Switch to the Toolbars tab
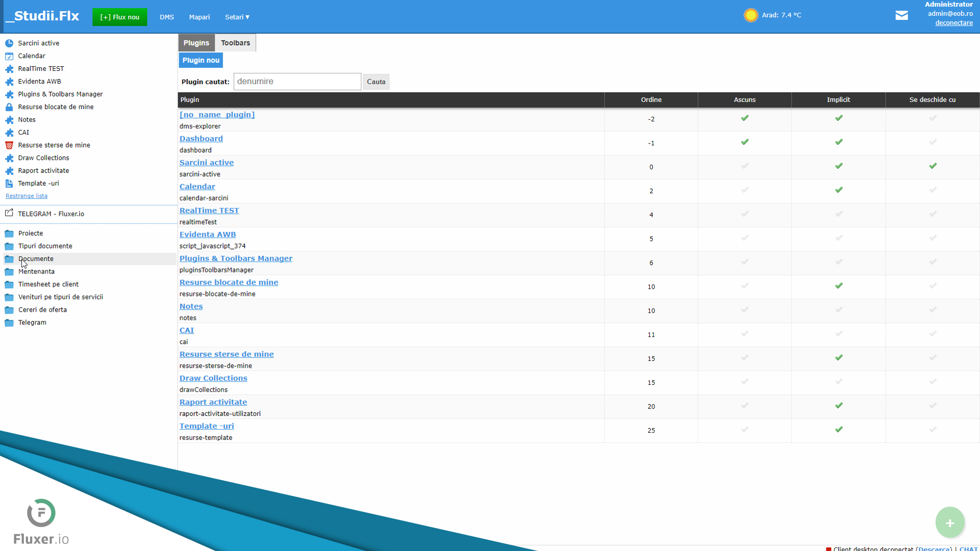 [235, 43]
